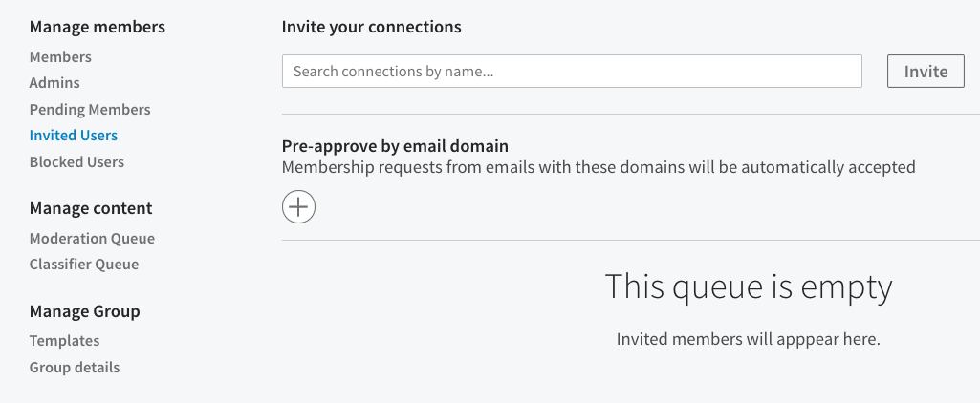This screenshot has height=403, width=980.
Task: Click the This queue is empty message
Action: pyautogui.click(x=749, y=286)
